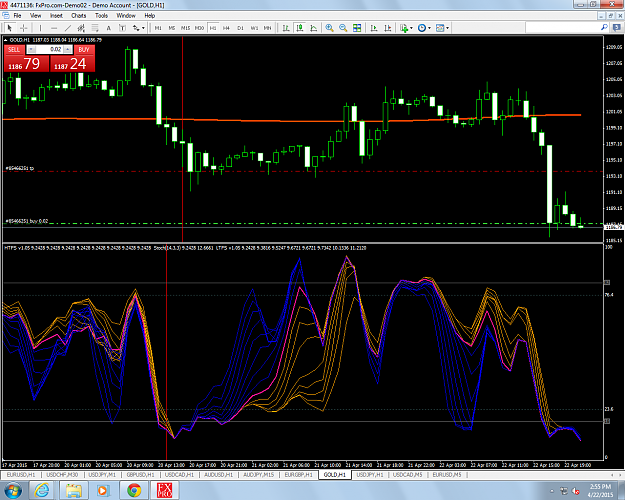Open Internet Explorer from taskbar

click(42, 490)
